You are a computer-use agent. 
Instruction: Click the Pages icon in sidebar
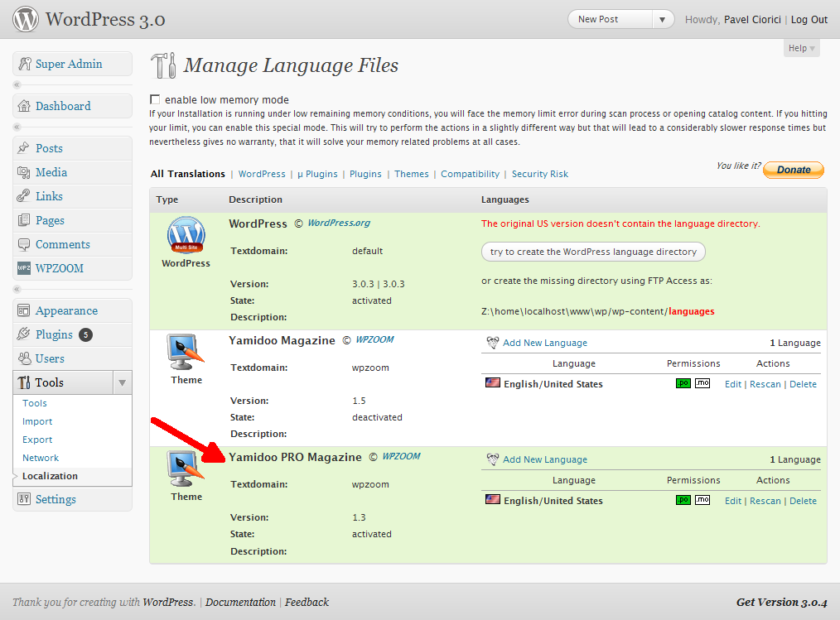click(x=23, y=220)
